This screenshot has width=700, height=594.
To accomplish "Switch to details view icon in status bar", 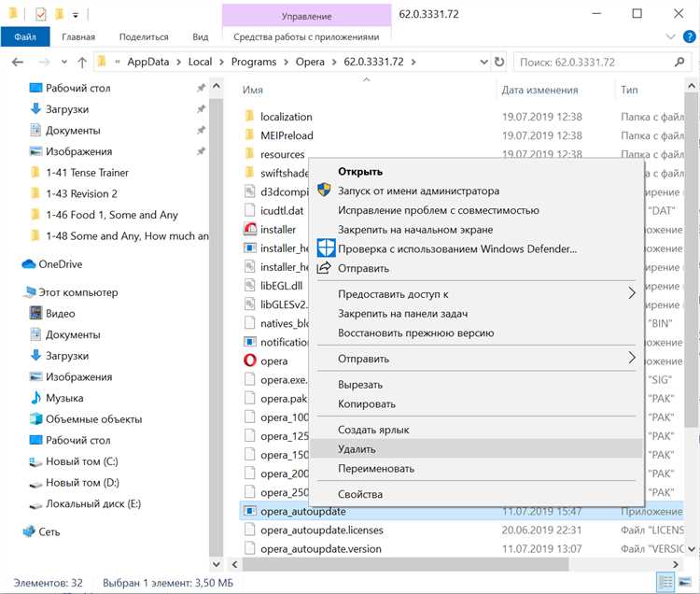I will tap(665, 583).
